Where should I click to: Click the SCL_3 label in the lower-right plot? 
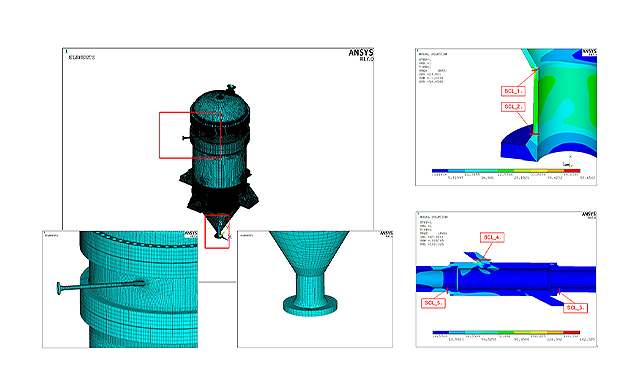pyautogui.click(x=576, y=308)
